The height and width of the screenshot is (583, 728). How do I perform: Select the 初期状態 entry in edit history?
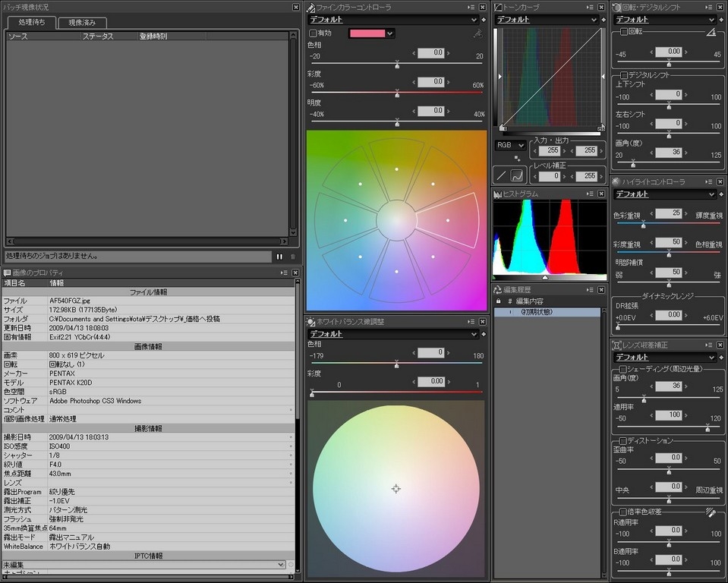click(x=537, y=312)
